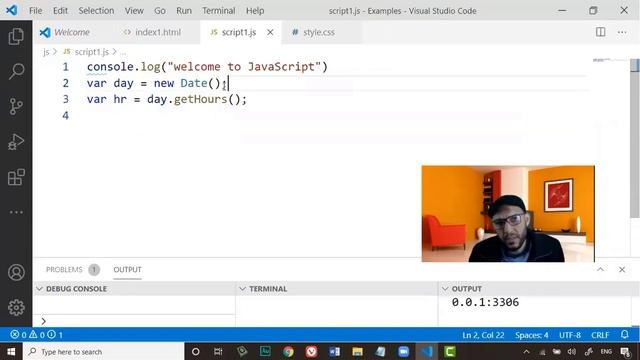
Task: Open the Accounts menu icon
Action: pos(16,272)
